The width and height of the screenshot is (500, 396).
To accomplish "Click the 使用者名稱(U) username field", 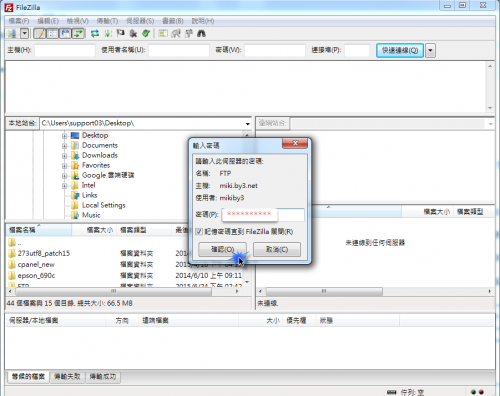I will pyautogui.click(x=179, y=50).
